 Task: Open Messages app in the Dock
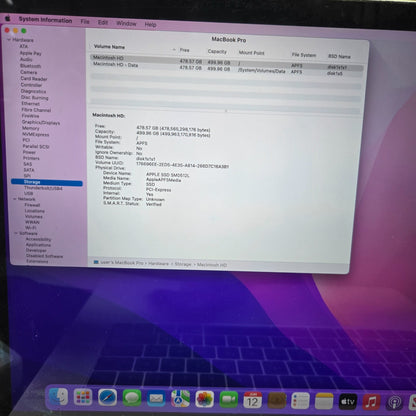point(132,398)
